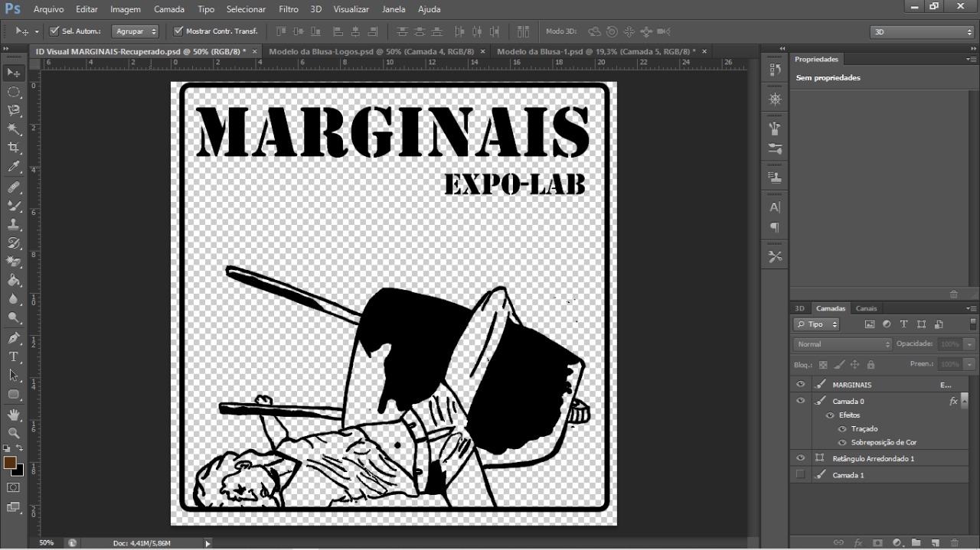
Task: Open the Normal blend mode dropdown
Action: (842, 344)
